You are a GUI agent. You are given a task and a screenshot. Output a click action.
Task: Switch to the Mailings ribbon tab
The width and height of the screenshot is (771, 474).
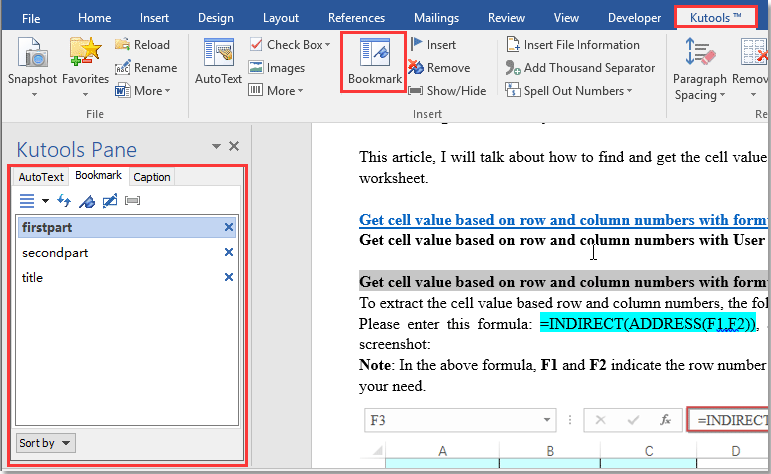point(436,18)
